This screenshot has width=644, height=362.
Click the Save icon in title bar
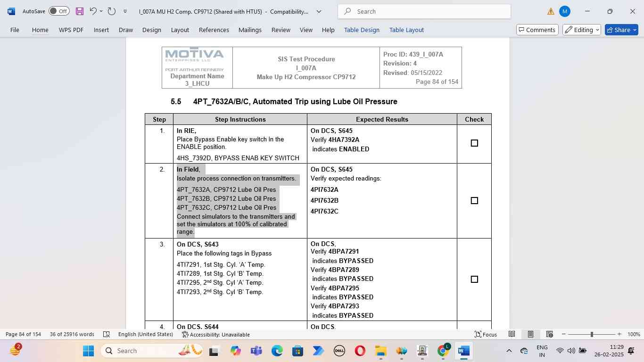(79, 11)
